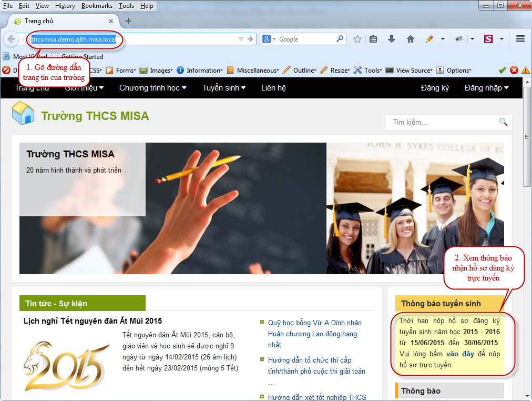Click the red S toolbar icon
532x401 pixels.
pyautogui.click(x=488, y=39)
